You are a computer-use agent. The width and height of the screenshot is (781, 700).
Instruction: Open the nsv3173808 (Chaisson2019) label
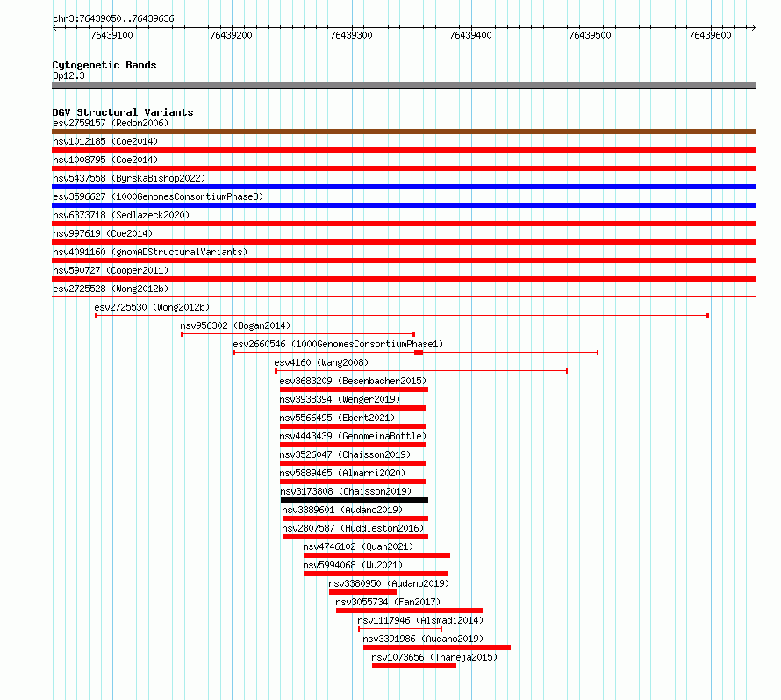(x=346, y=491)
